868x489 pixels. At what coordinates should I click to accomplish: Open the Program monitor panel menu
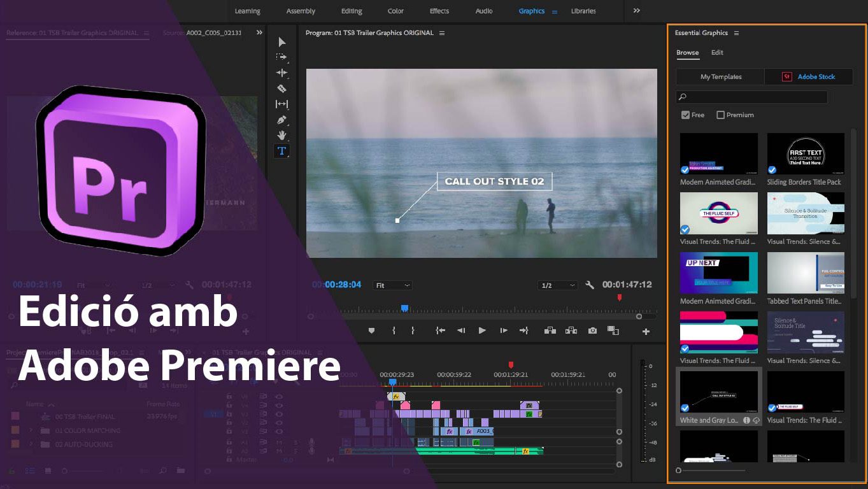click(x=442, y=33)
